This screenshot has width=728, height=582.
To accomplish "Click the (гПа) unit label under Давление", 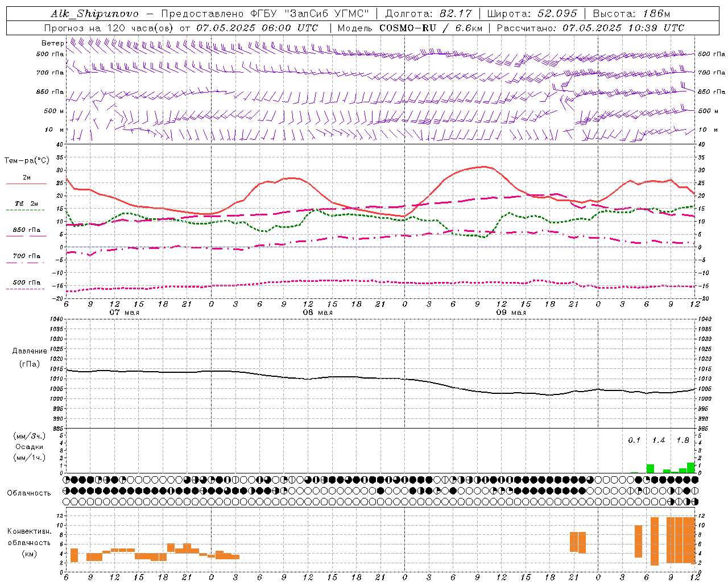I will point(30,364).
